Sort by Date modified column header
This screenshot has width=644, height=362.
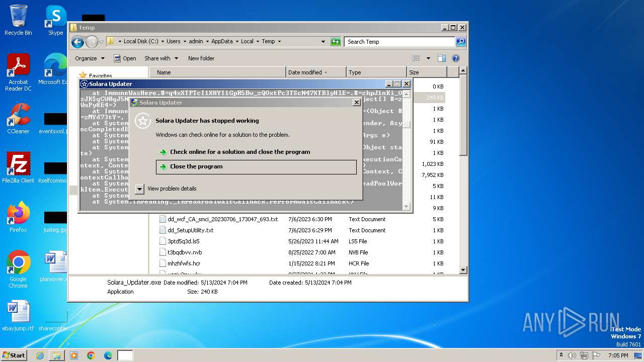click(x=316, y=72)
